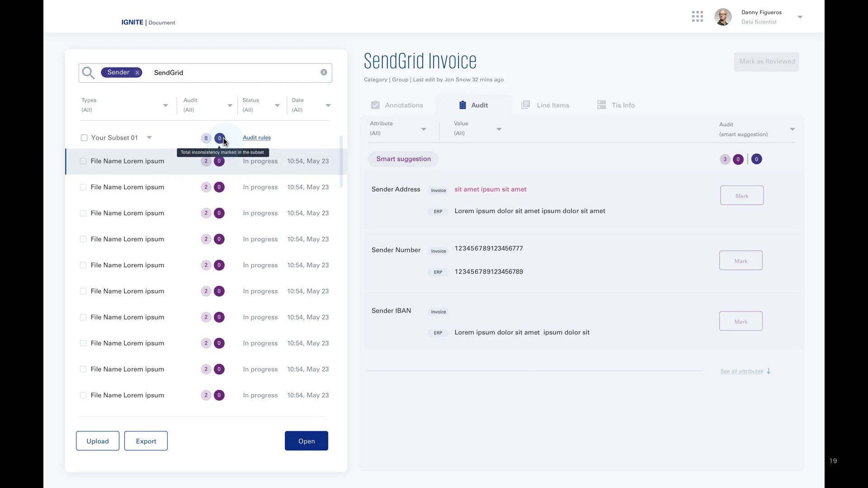The image size is (868, 488).
Task: Toggle the Your Subset 01 checkbox
Action: (x=84, y=138)
